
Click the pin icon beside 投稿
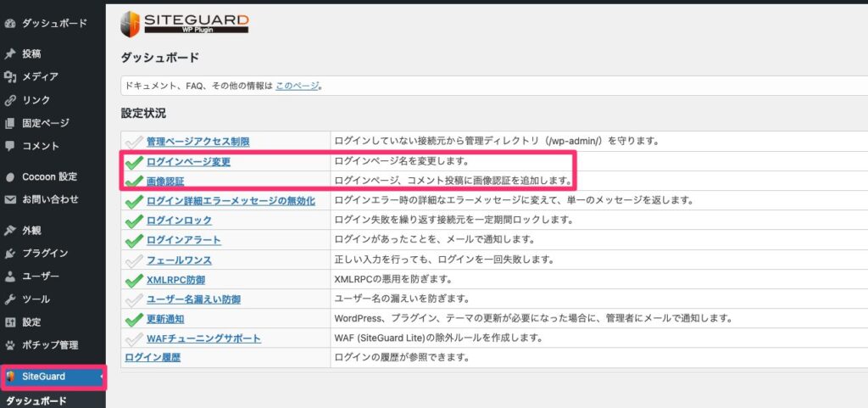10,53
